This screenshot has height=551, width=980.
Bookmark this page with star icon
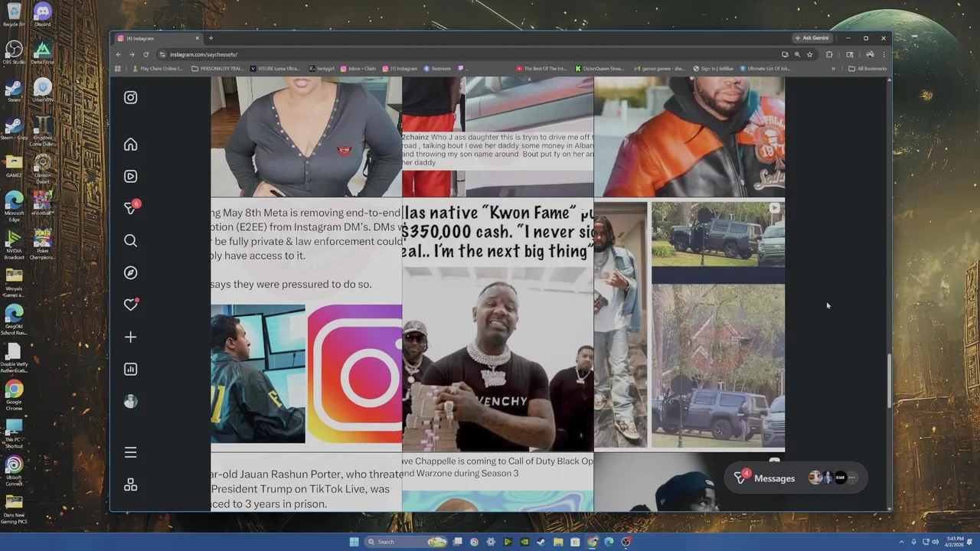(809, 54)
